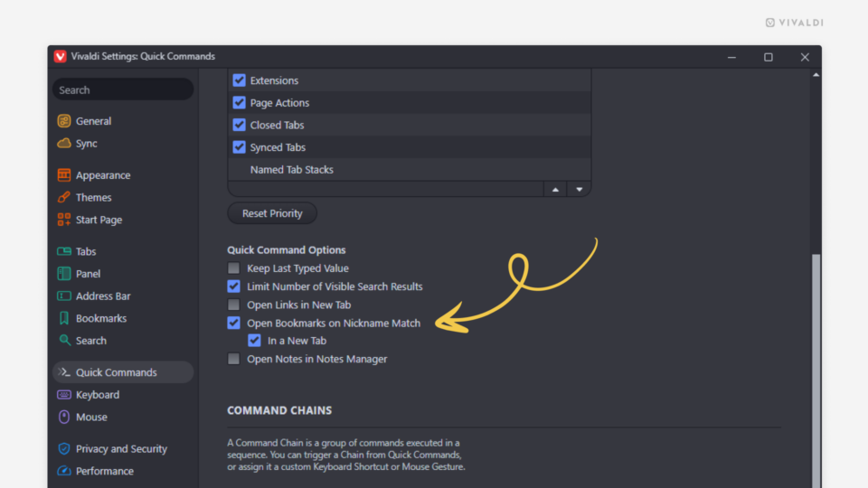Screen dimensions: 868x488
Task: Go to Bookmarks settings
Action: tap(123, 318)
